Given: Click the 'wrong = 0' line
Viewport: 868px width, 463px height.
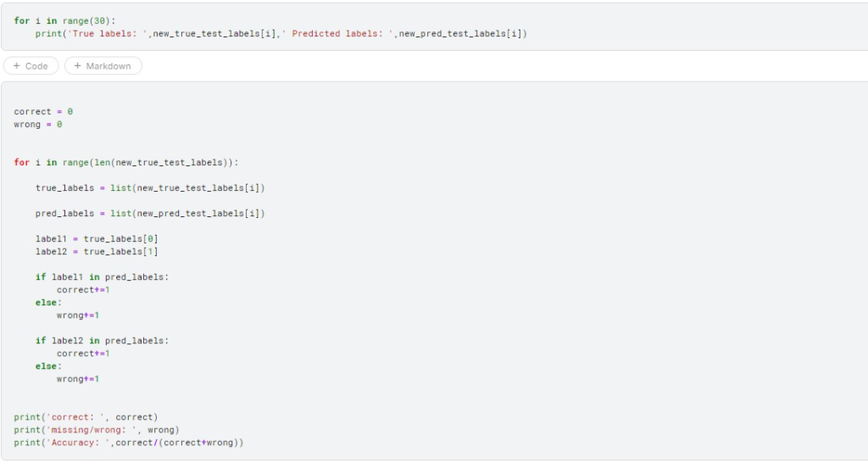Looking at the screenshot, I should coord(38,125).
